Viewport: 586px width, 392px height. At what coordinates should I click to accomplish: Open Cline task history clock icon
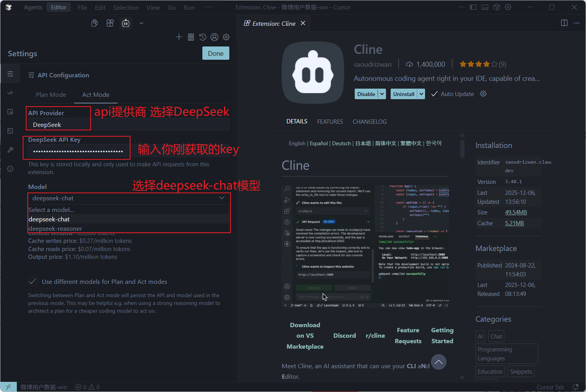click(202, 37)
